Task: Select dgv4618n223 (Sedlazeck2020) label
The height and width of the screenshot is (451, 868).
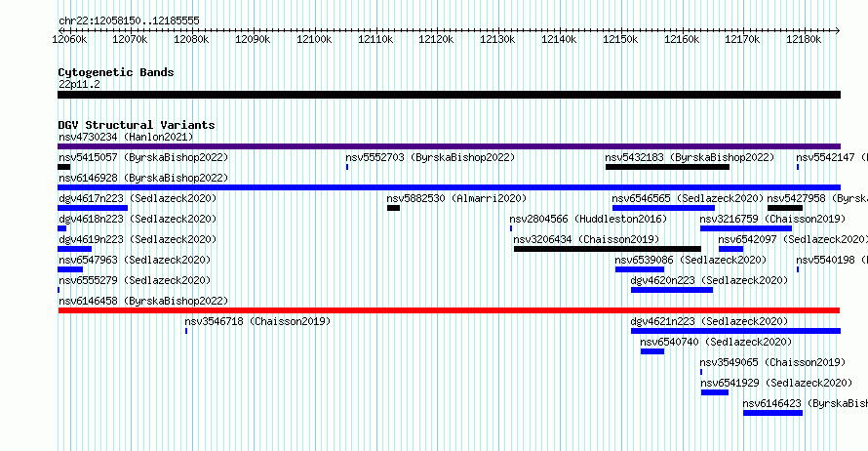Action: pyautogui.click(x=138, y=219)
